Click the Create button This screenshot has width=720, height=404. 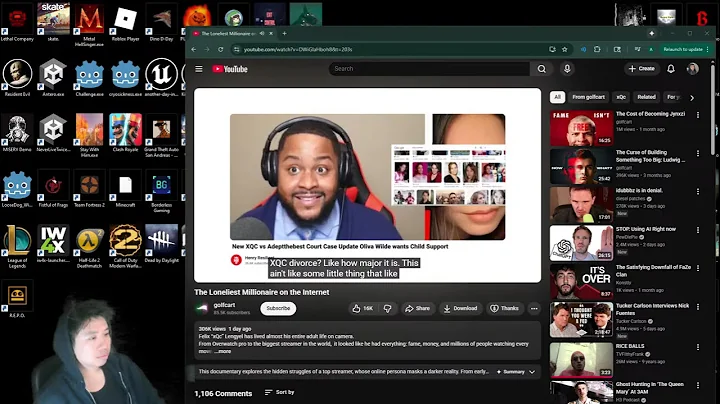[x=641, y=69]
